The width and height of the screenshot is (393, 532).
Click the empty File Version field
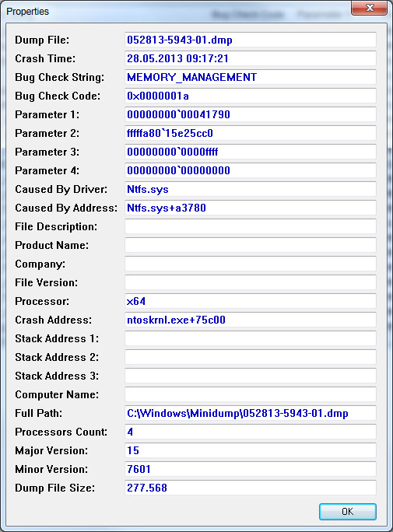click(251, 282)
